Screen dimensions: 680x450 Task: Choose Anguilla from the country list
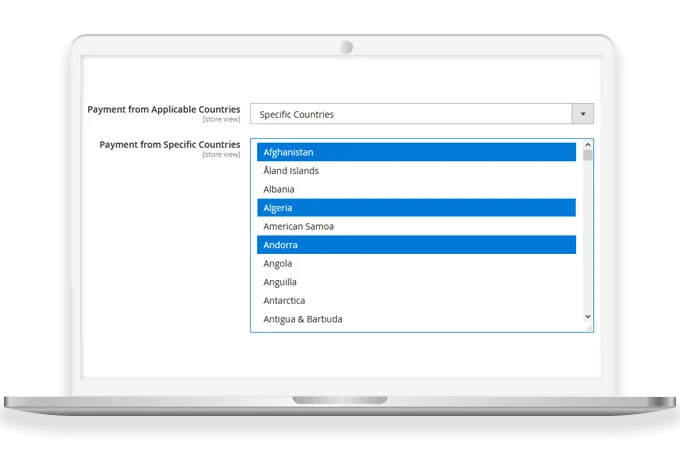416,282
